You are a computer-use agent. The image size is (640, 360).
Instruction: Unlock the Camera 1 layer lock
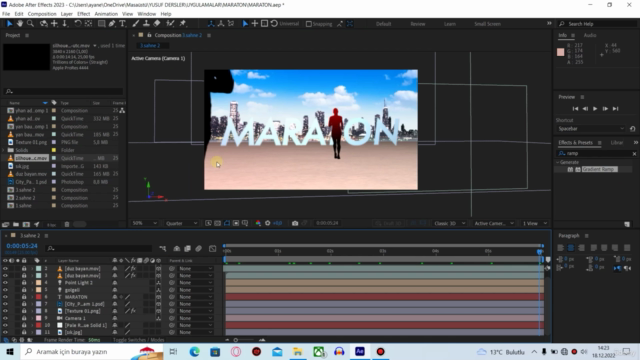click(24, 318)
